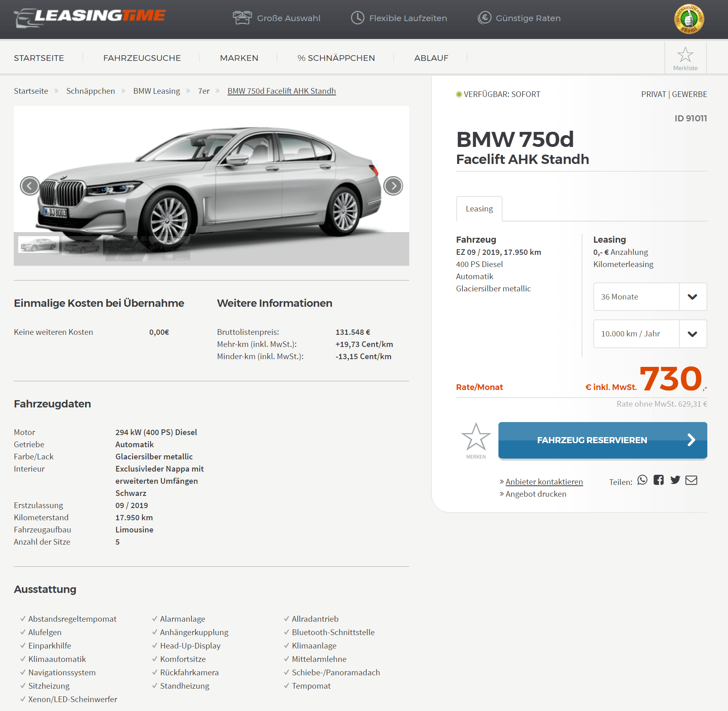Select the second car thumbnail
The height and width of the screenshot is (711, 728).
point(82,246)
